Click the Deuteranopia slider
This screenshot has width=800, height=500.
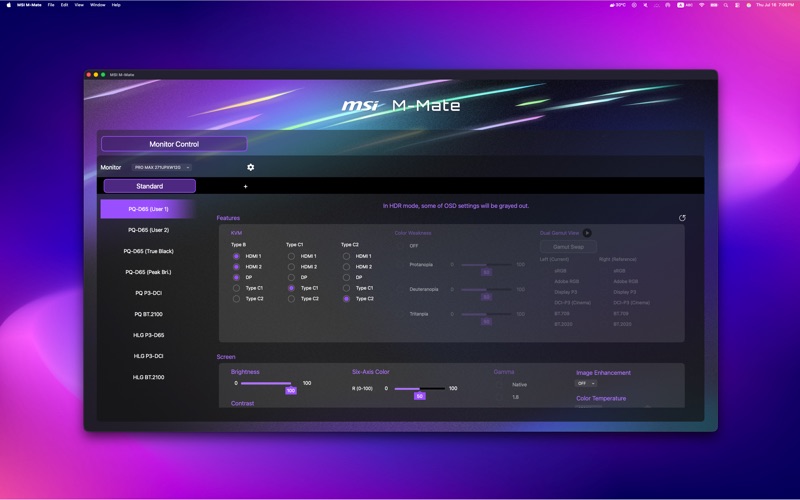pos(486,289)
